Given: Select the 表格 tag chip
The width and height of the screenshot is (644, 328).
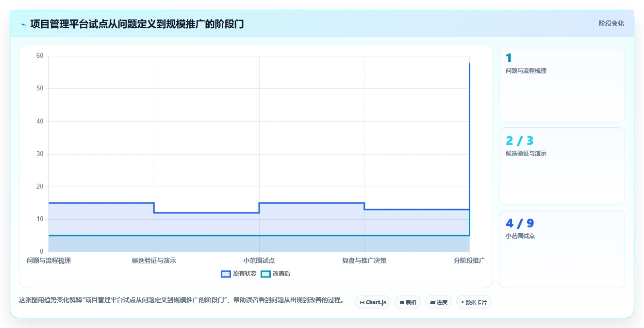Looking at the screenshot, I should 408,302.
